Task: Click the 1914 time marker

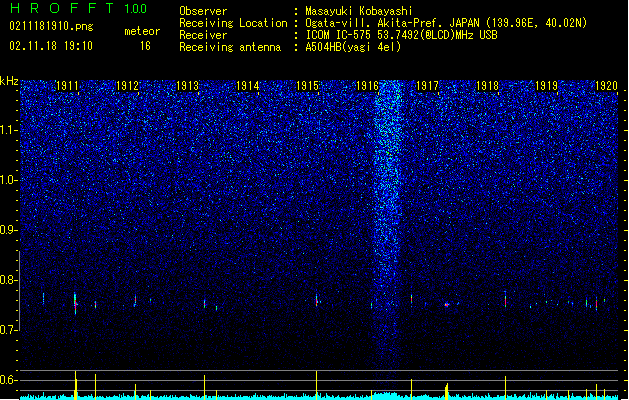Action: 248,86
